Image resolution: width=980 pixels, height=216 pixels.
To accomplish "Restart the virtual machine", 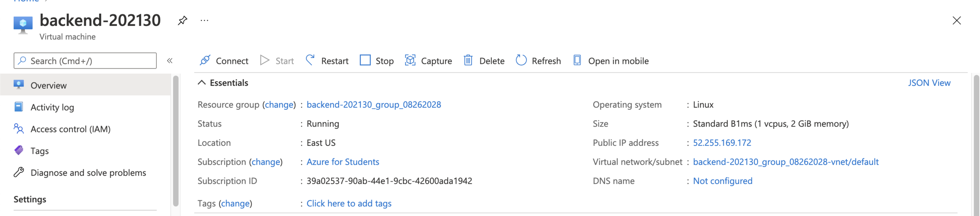I will (x=334, y=61).
